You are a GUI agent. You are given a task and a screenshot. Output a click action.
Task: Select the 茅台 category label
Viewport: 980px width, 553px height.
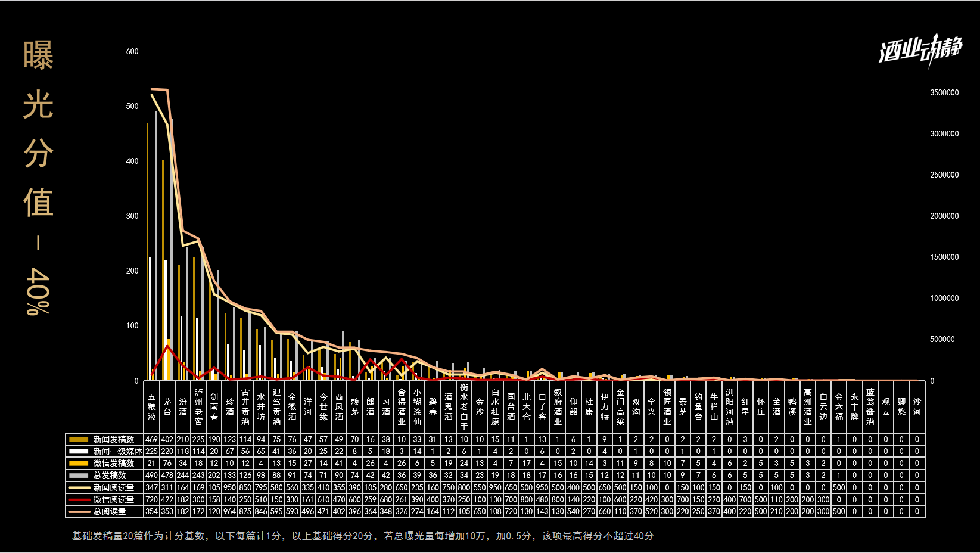pos(167,406)
